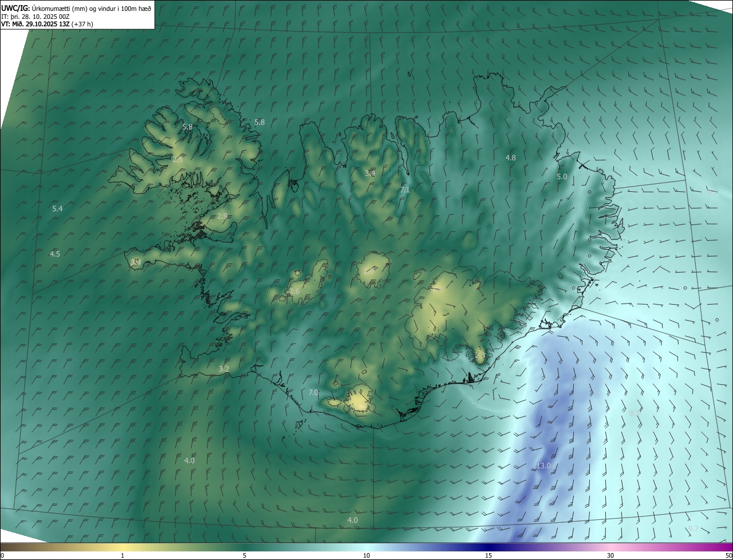The width and height of the screenshot is (733, 560).
Task: Click the 7.0 value near the south coast
Action: 313,392
